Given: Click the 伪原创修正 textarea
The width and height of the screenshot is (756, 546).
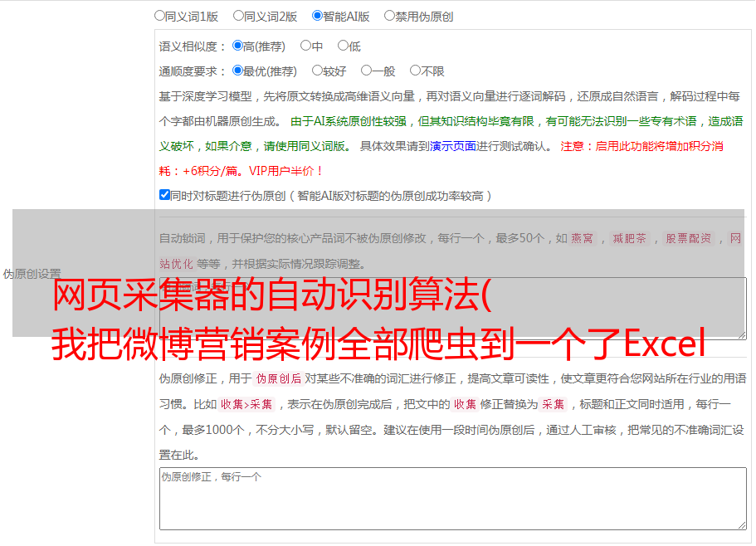Looking at the screenshot, I should [x=453, y=499].
